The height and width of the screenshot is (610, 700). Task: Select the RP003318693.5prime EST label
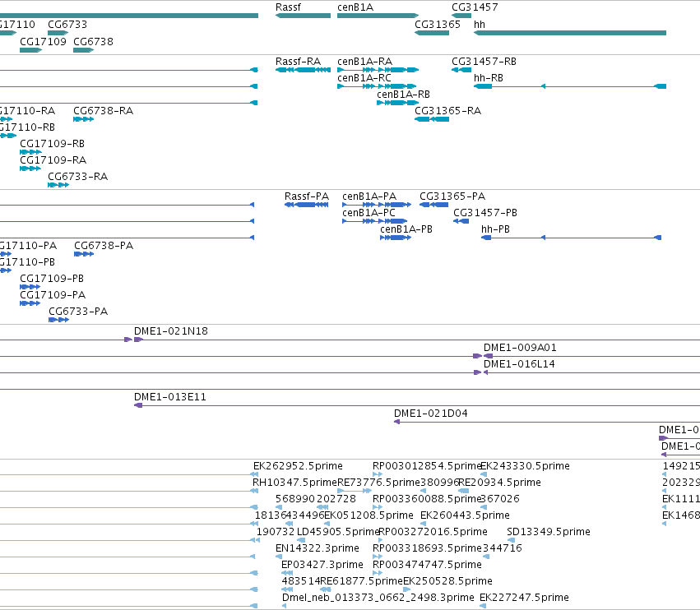[427, 548]
